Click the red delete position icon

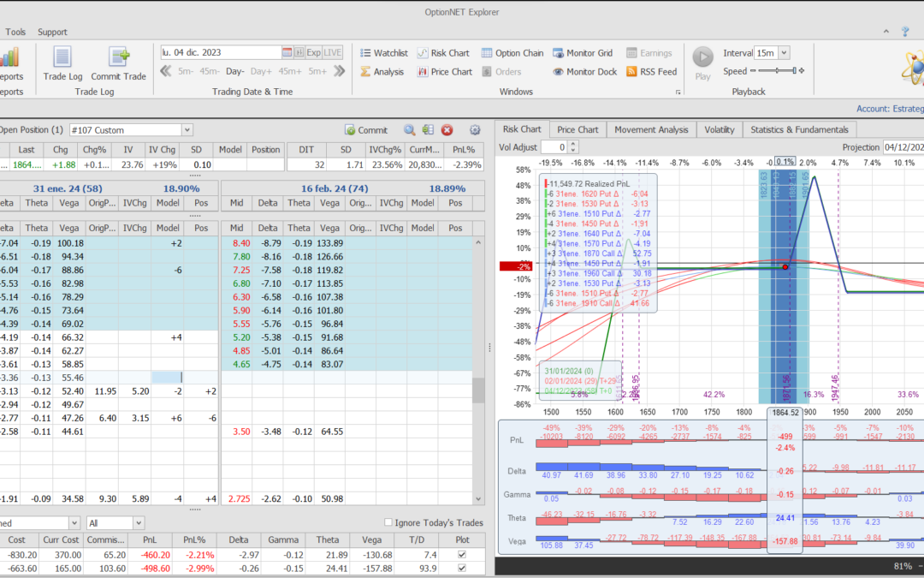(447, 130)
